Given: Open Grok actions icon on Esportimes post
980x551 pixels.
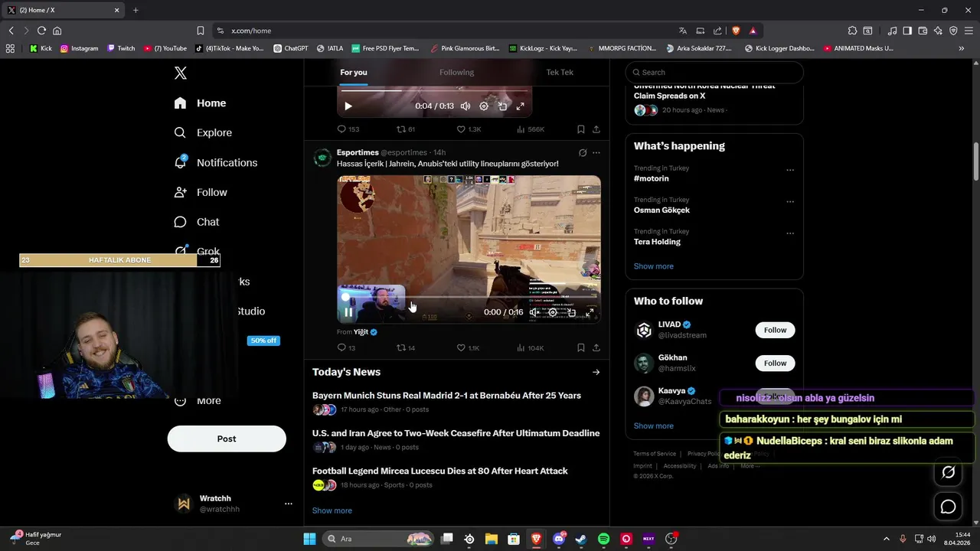Looking at the screenshot, I should [x=583, y=153].
